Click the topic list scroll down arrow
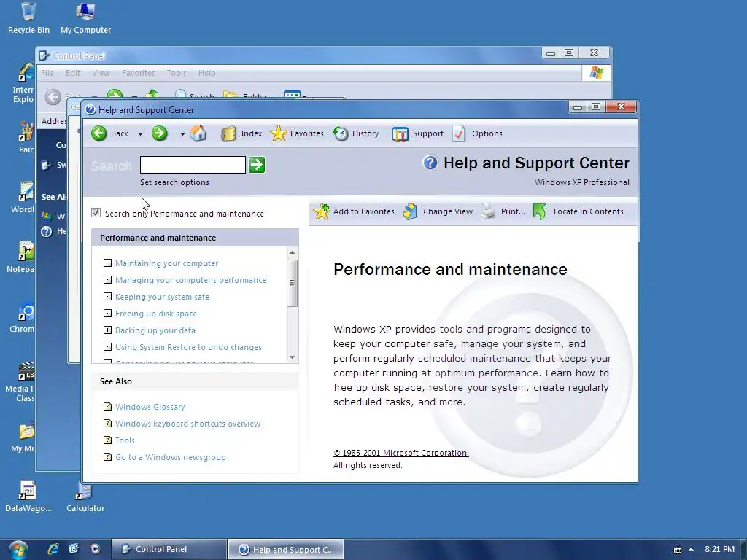This screenshot has height=560, width=747. coord(292,357)
